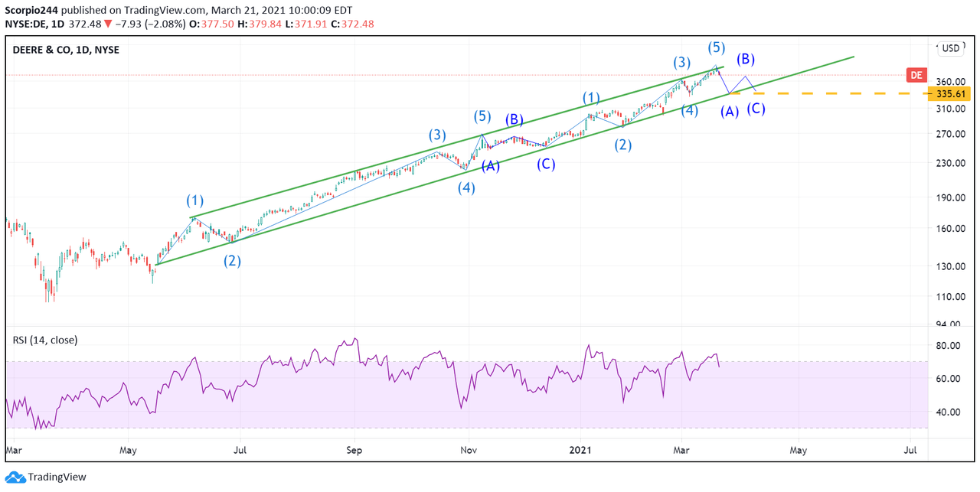Open the RSI (14, close) indicator legend
Screen dimensions: 980x492
coord(45,340)
